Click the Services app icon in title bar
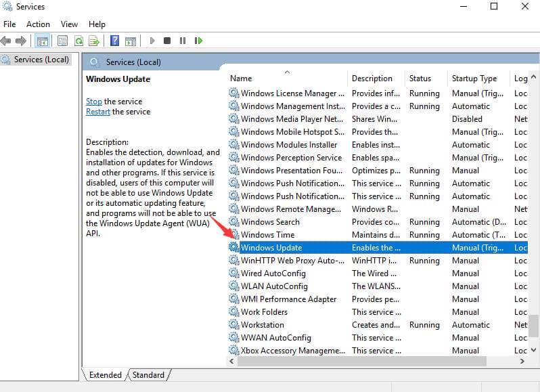The width and height of the screenshot is (540, 392). point(7,6)
